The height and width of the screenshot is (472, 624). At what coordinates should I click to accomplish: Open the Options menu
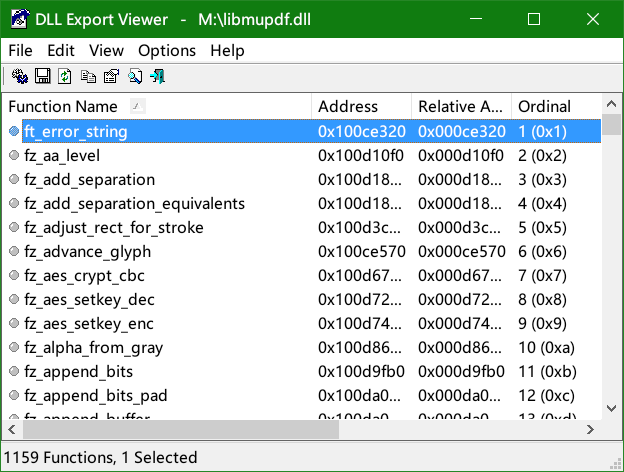click(x=167, y=51)
